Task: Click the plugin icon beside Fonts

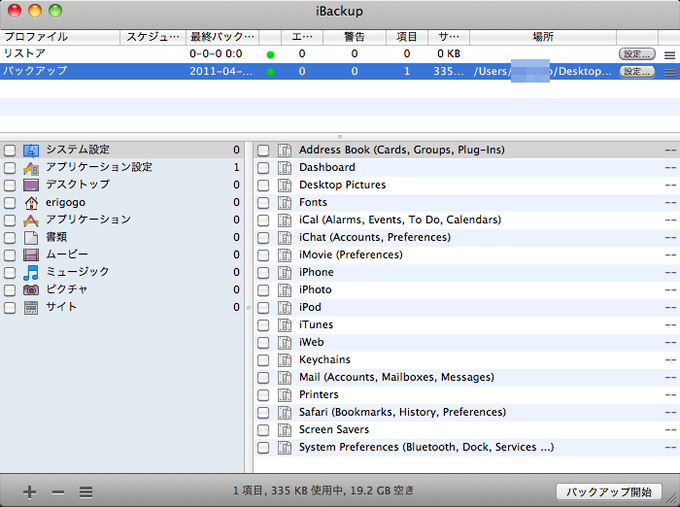Action: click(x=284, y=203)
